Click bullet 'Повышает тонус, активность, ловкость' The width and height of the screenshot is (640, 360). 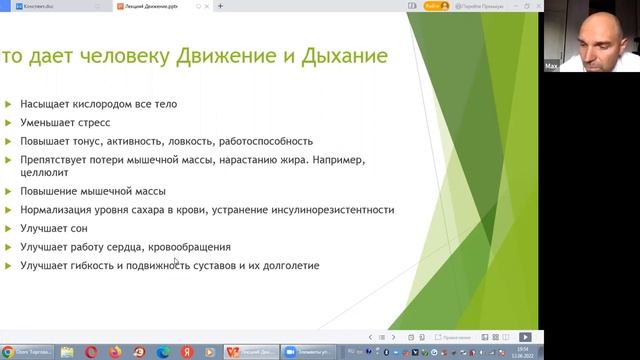point(167,141)
